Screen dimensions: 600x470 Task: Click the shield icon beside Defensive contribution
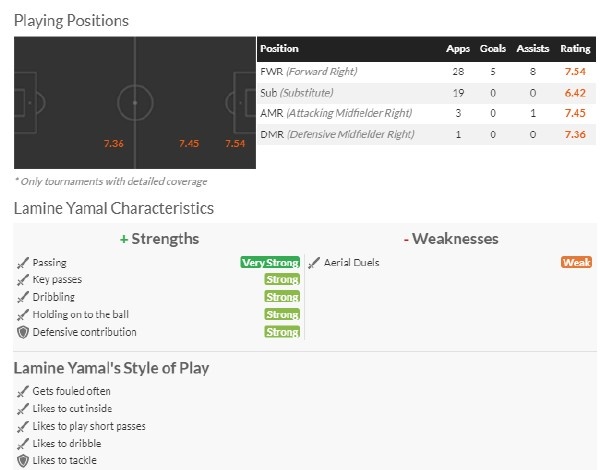point(22,332)
